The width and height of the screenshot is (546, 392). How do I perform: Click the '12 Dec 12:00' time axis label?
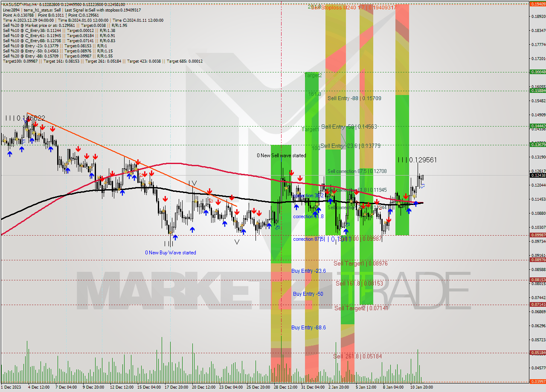(122, 387)
